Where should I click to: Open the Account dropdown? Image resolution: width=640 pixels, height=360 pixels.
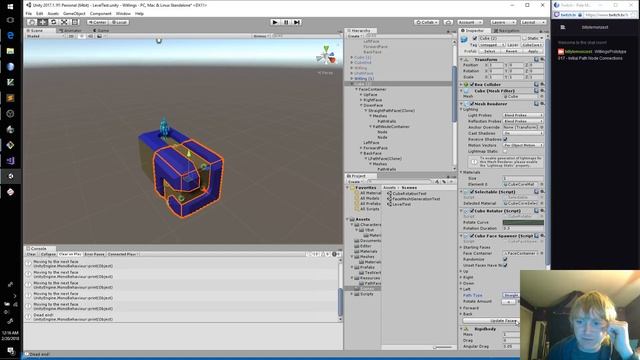[469, 22]
